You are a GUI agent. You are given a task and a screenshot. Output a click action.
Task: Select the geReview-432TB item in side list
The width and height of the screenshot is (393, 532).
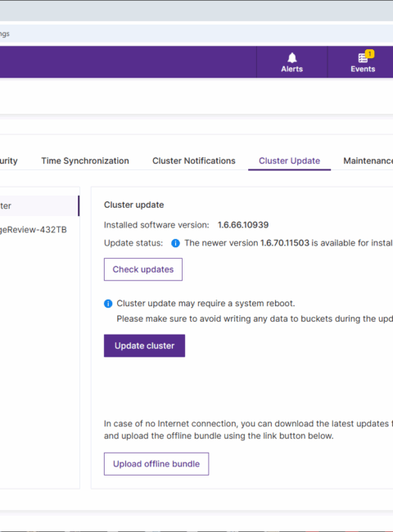pos(34,230)
